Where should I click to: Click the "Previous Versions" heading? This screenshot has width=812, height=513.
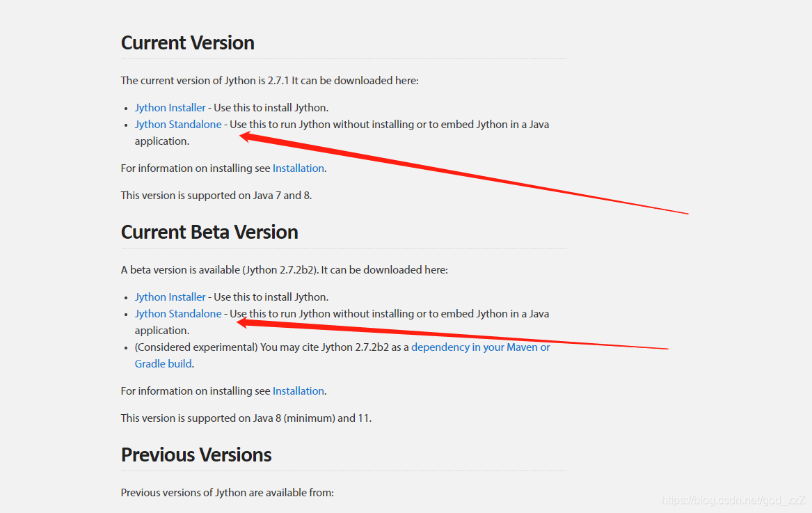196,455
